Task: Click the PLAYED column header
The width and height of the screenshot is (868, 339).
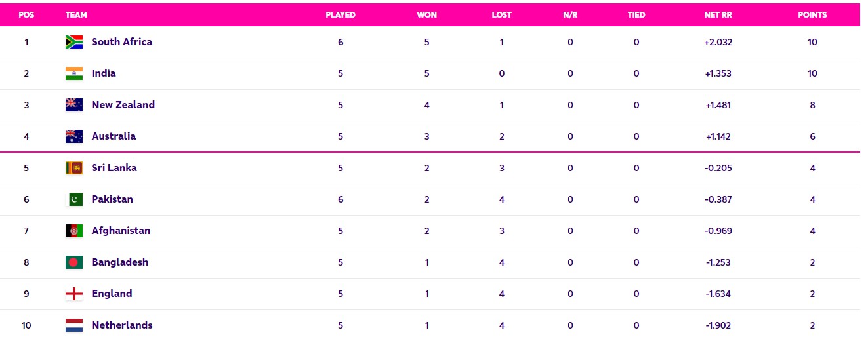Action: pos(341,14)
